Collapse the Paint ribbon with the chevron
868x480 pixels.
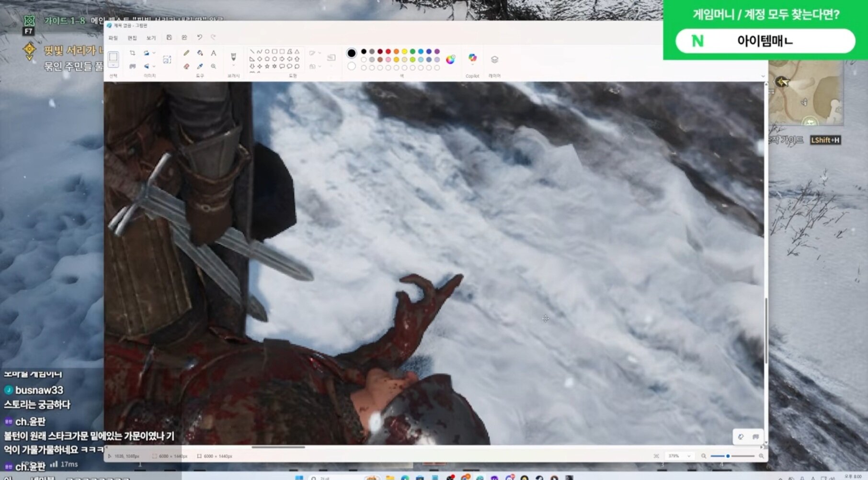point(763,76)
